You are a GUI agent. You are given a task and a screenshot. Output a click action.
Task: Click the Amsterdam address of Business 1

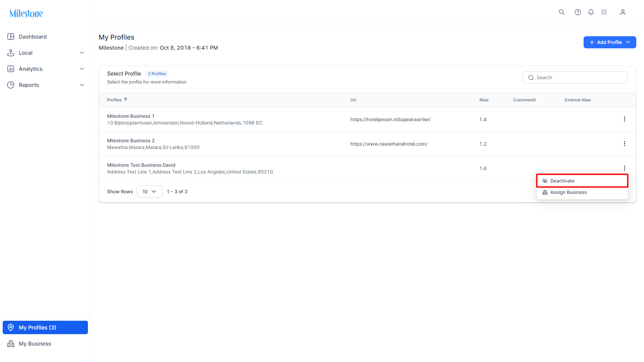pos(185,123)
